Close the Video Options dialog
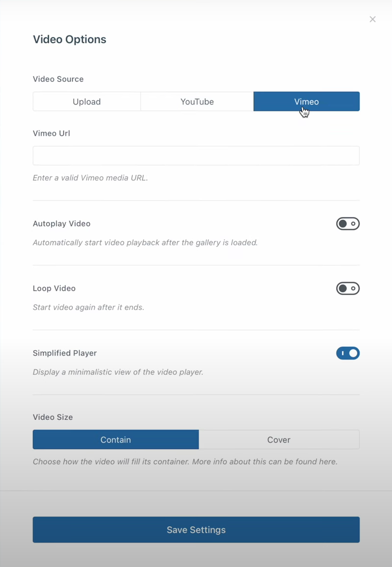This screenshot has width=392, height=567. [x=372, y=19]
